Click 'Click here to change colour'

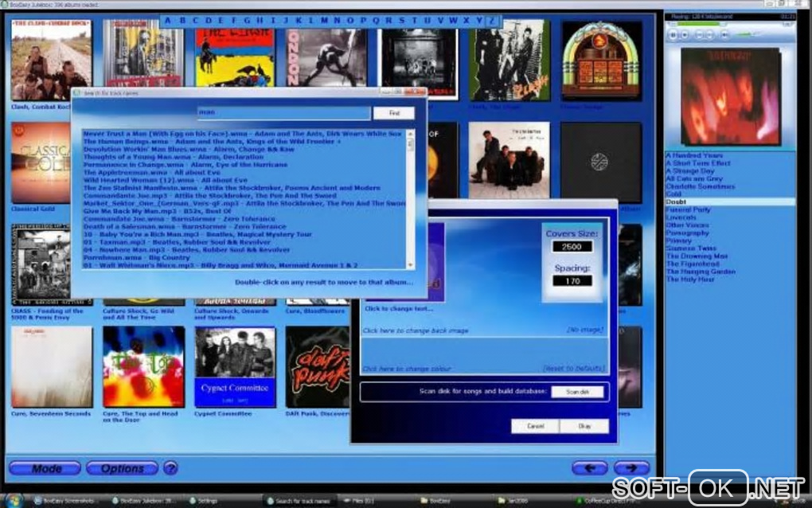click(407, 369)
